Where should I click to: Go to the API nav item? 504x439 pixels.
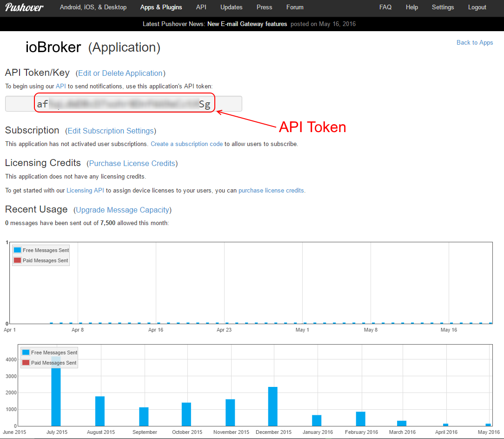pyautogui.click(x=201, y=7)
